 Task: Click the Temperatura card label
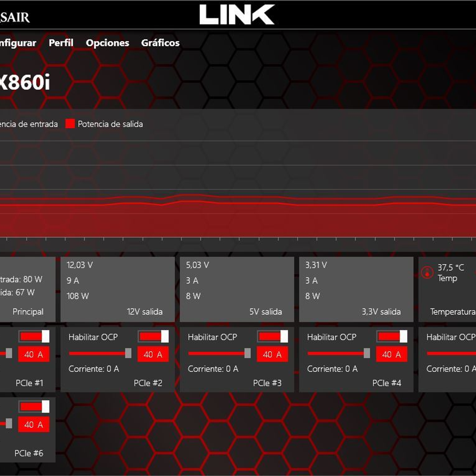coord(453,312)
